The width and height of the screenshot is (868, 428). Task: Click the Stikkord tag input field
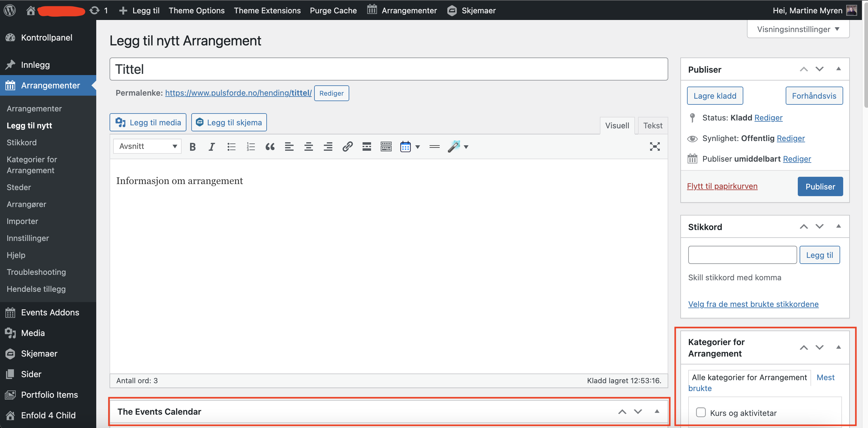coord(742,255)
